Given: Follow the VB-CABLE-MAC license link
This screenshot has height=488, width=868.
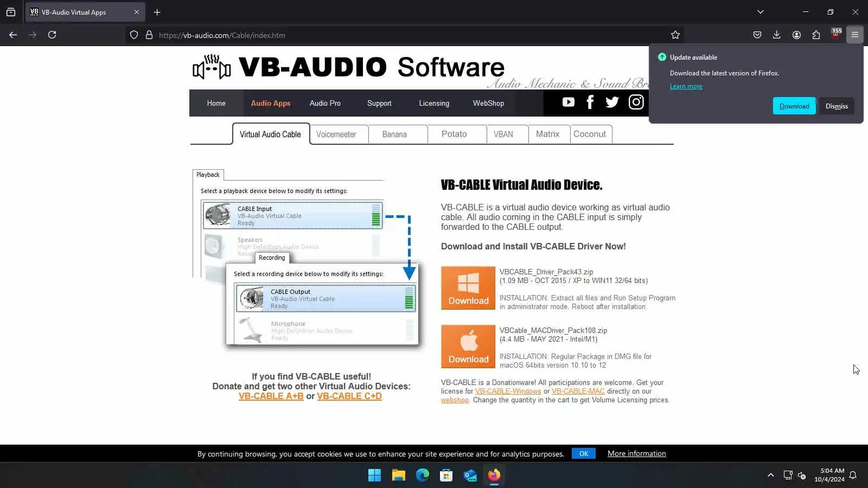Looking at the screenshot, I should pyautogui.click(x=578, y=391).
